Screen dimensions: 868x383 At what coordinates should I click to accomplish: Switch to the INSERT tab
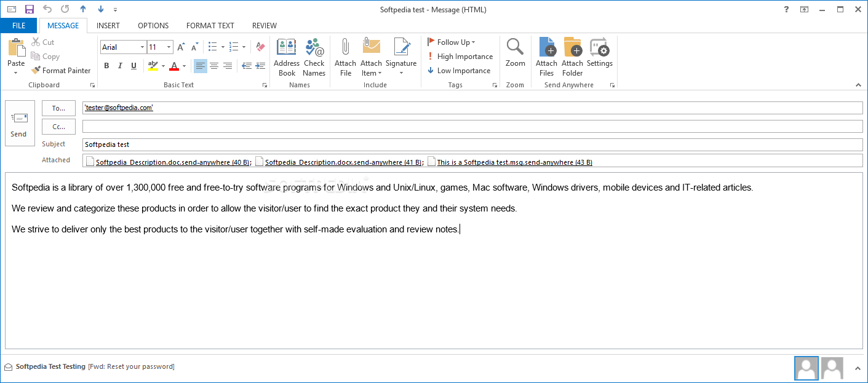click(108, 26)
